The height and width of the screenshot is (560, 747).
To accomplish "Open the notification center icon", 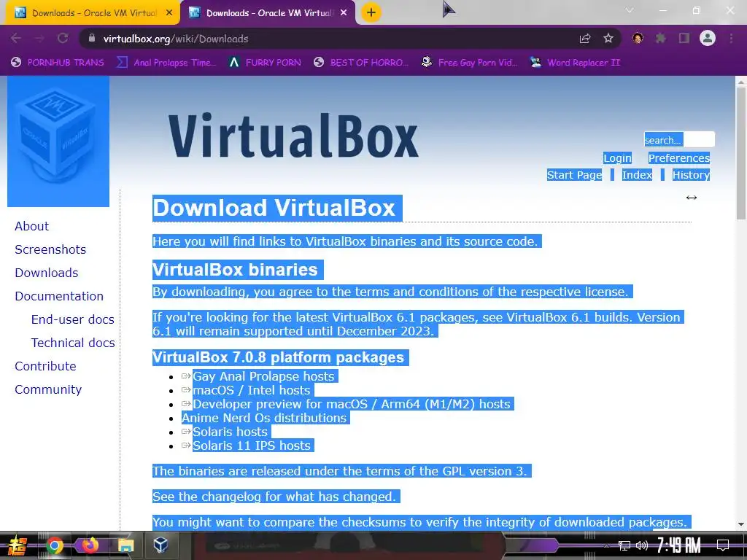I will 723,545.
